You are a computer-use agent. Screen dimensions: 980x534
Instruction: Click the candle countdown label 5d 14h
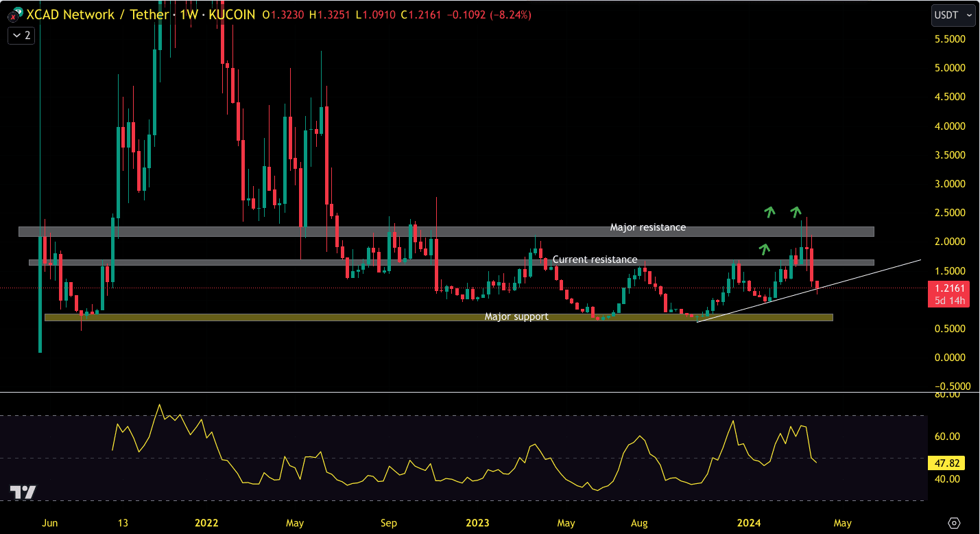pos(948,301)
